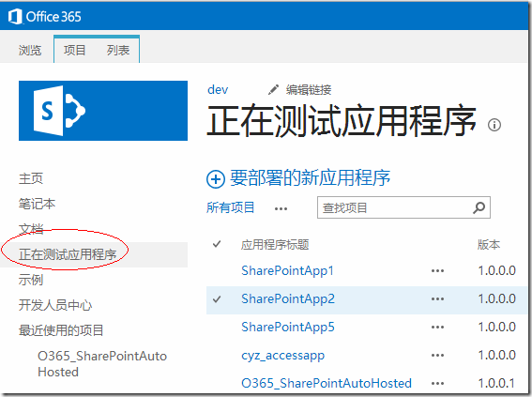Open the SharePointApp5 link
532x397 pixels.
pos(288,328)
